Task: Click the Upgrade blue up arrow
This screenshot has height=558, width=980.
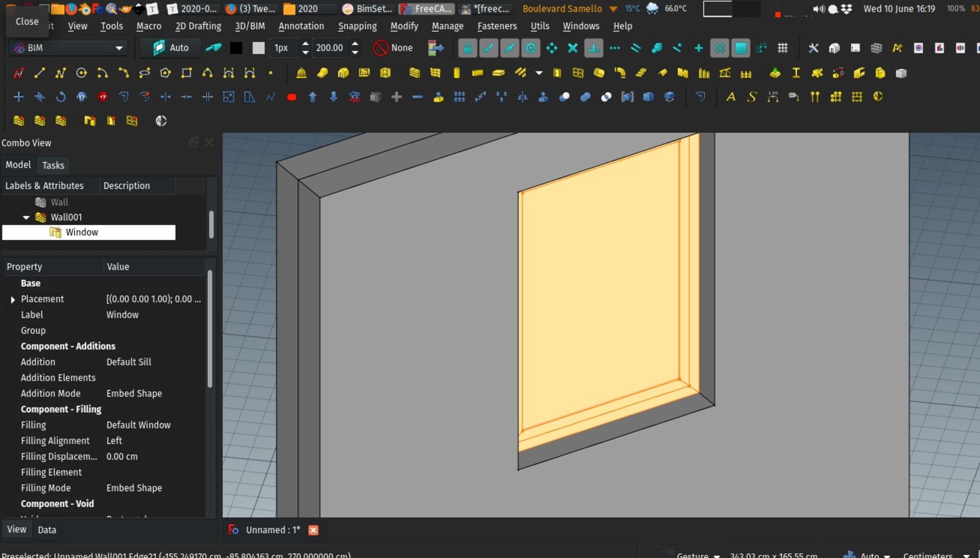Action: [x=312, y=96]
